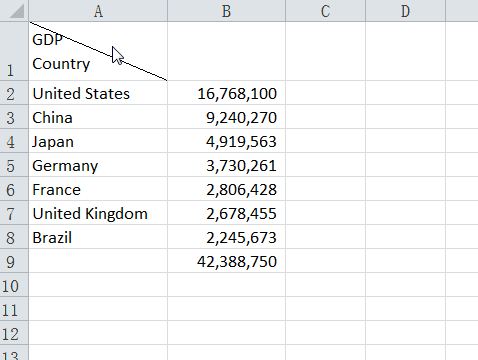This screenshot has width=478, height=360.
Task: Select the Germany cell
Action: 98,165
